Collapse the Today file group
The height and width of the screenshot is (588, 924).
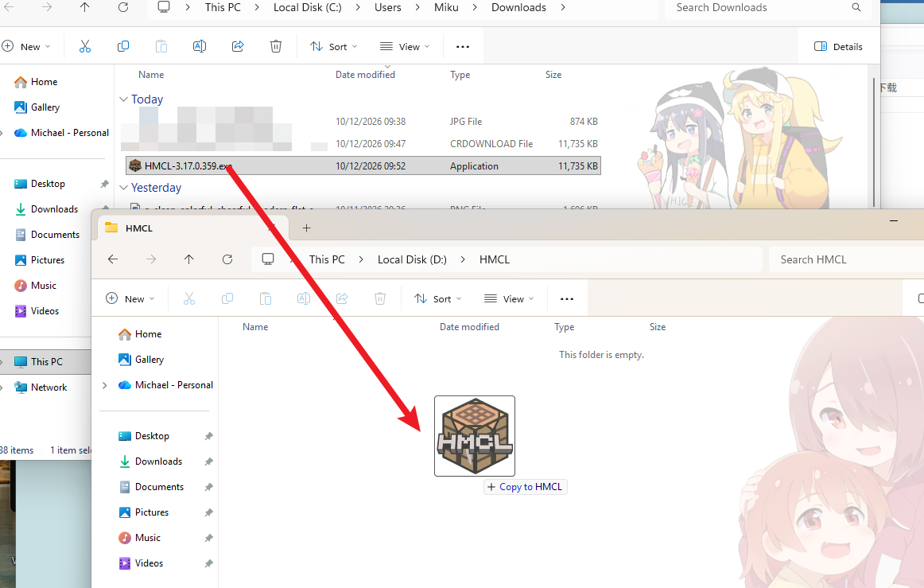pos(123,99)
